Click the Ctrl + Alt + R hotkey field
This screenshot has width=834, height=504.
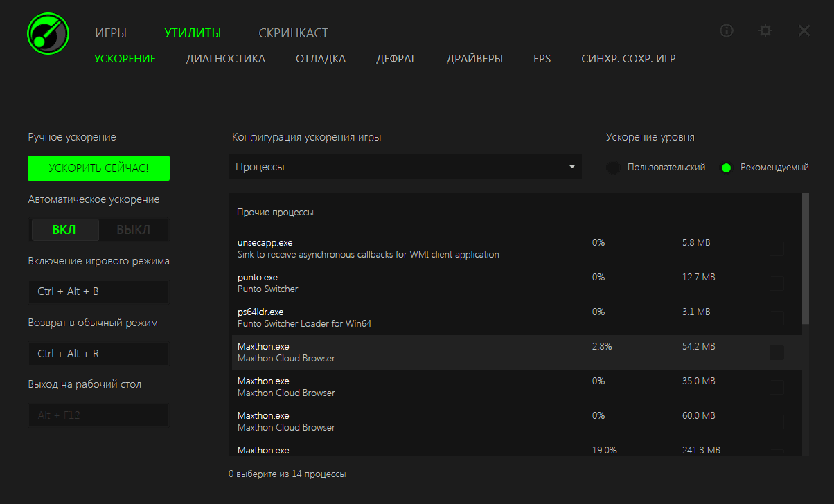pos(98,354)
